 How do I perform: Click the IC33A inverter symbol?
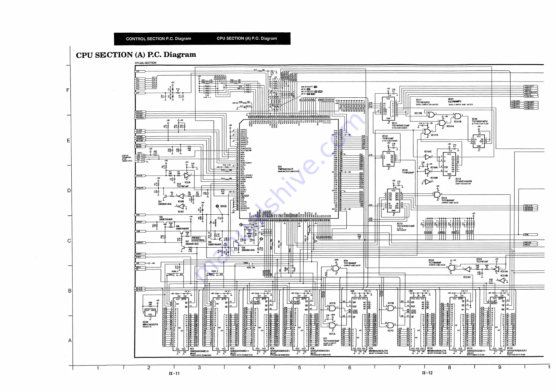click(496, 269)
